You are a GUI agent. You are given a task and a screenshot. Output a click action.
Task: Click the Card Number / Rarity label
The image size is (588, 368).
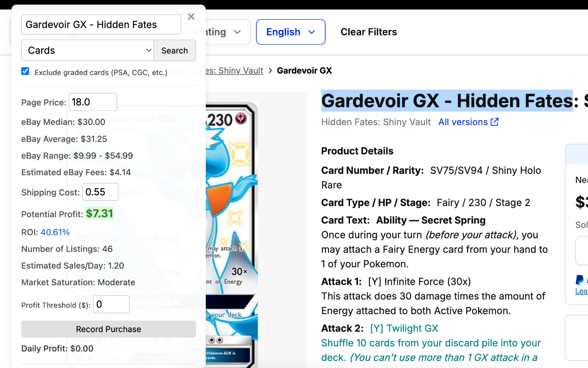[372, 171]
